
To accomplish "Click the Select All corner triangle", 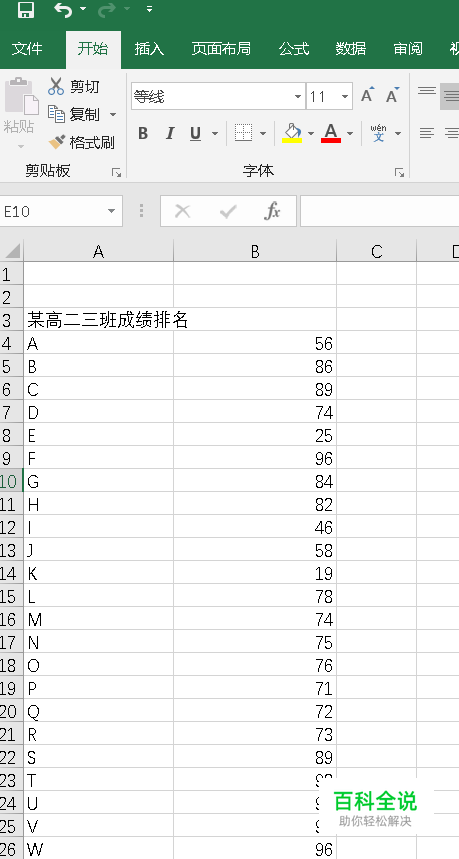I will (x=12, y=251).
